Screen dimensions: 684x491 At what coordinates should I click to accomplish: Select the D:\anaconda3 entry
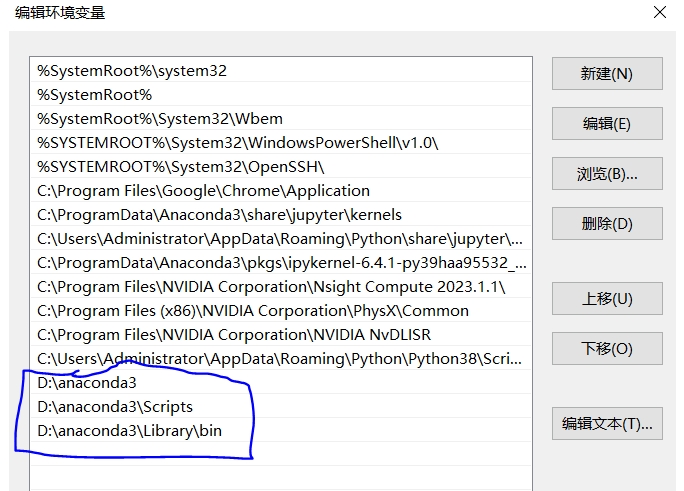(x=87, y=383)
